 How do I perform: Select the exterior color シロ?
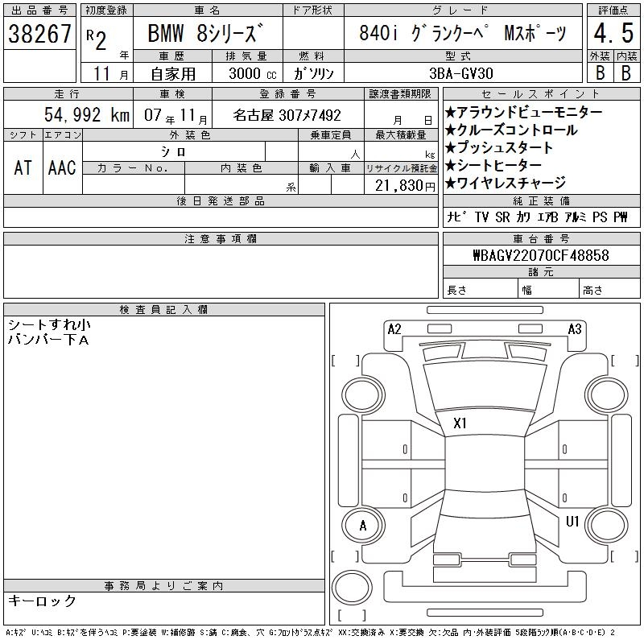173,152
